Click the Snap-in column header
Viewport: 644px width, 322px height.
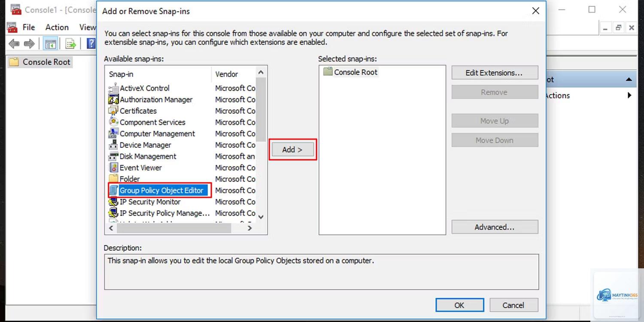point(158,74)
